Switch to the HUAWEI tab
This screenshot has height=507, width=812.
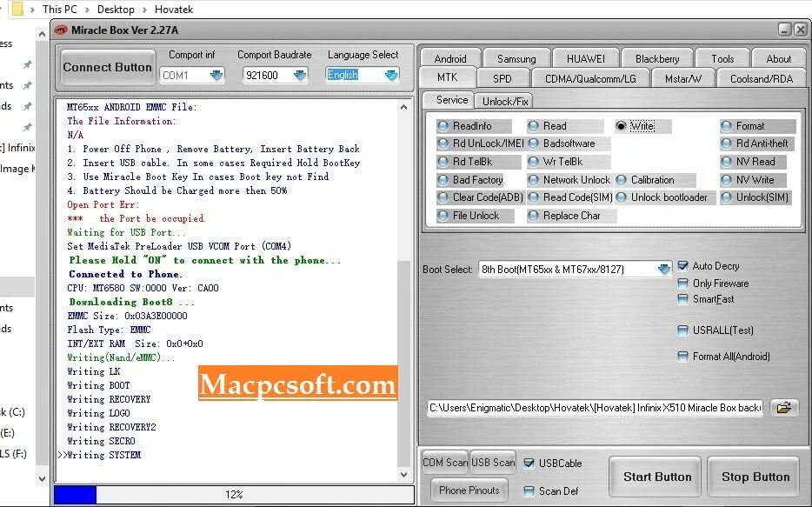click(586, 58)
